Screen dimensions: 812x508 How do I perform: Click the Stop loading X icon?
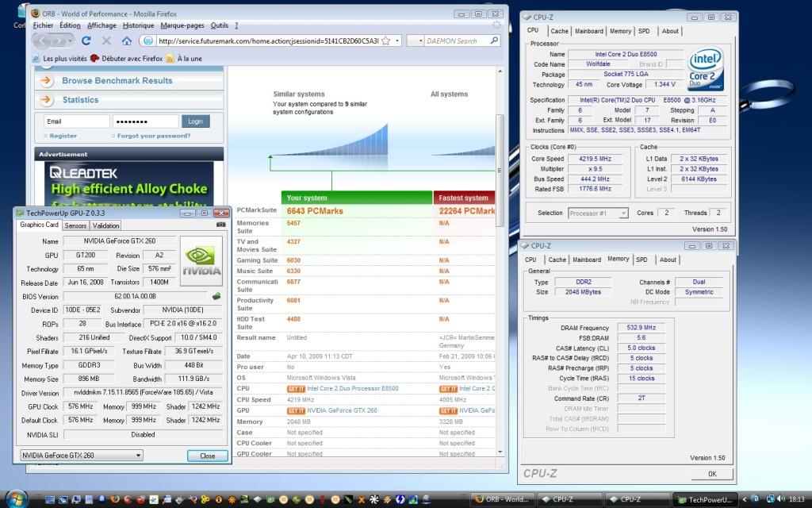107,40
